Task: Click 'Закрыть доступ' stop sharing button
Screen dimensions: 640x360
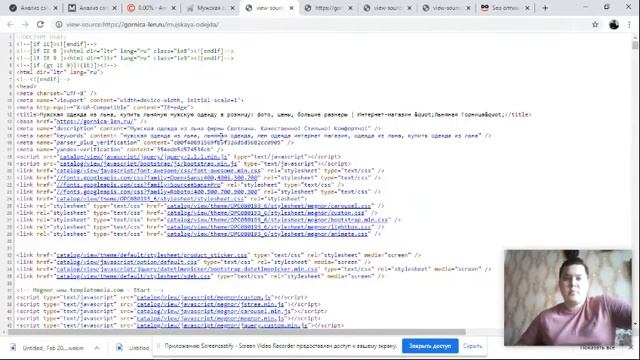Action: tap(430, 346)
